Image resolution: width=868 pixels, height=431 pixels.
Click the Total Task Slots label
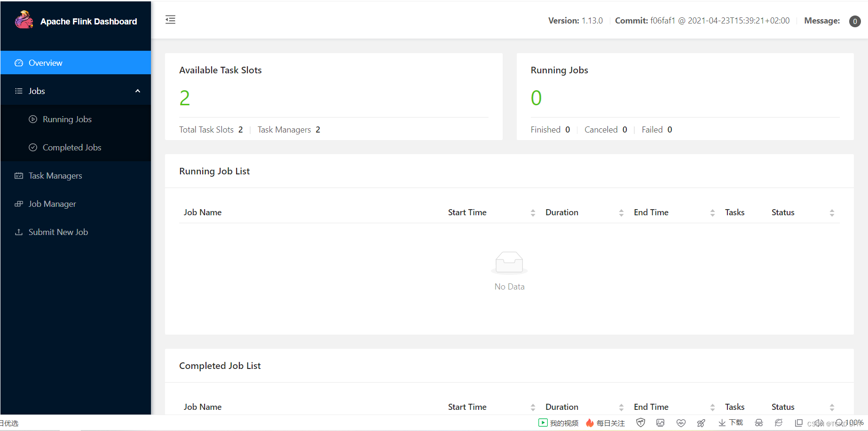click(206, 130)
